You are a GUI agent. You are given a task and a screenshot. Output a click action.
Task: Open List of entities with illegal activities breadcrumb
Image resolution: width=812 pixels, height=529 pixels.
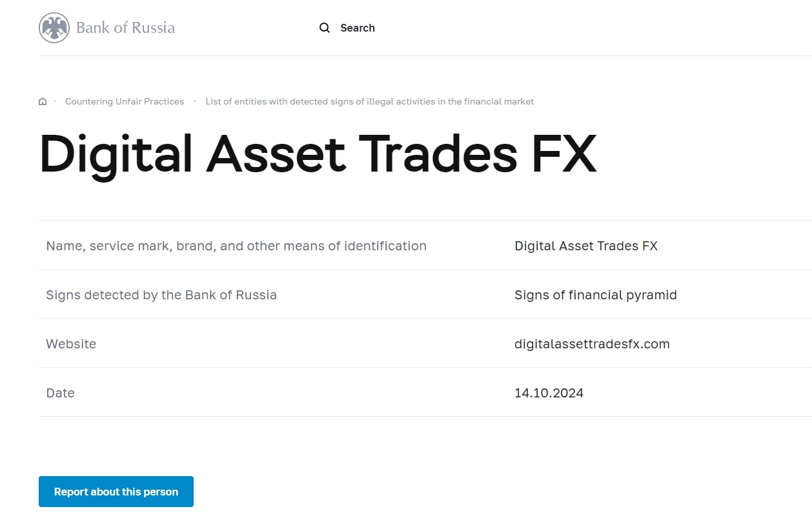click(x=369, y=101)
